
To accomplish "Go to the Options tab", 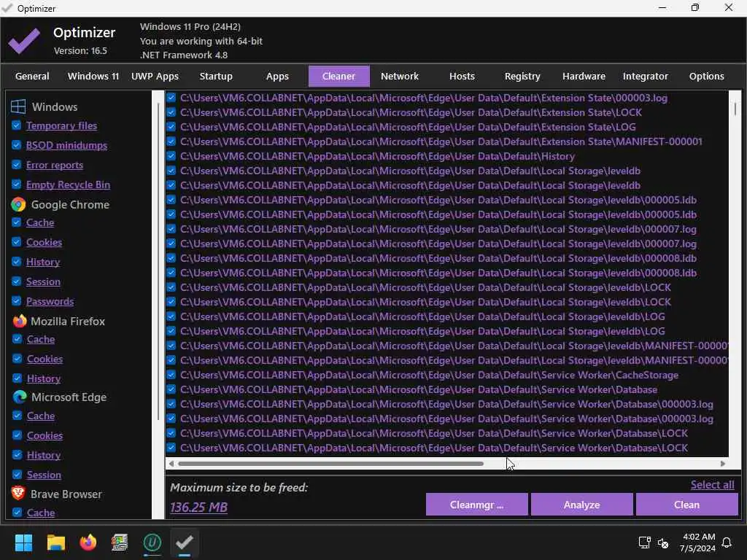I will [706, 76].
